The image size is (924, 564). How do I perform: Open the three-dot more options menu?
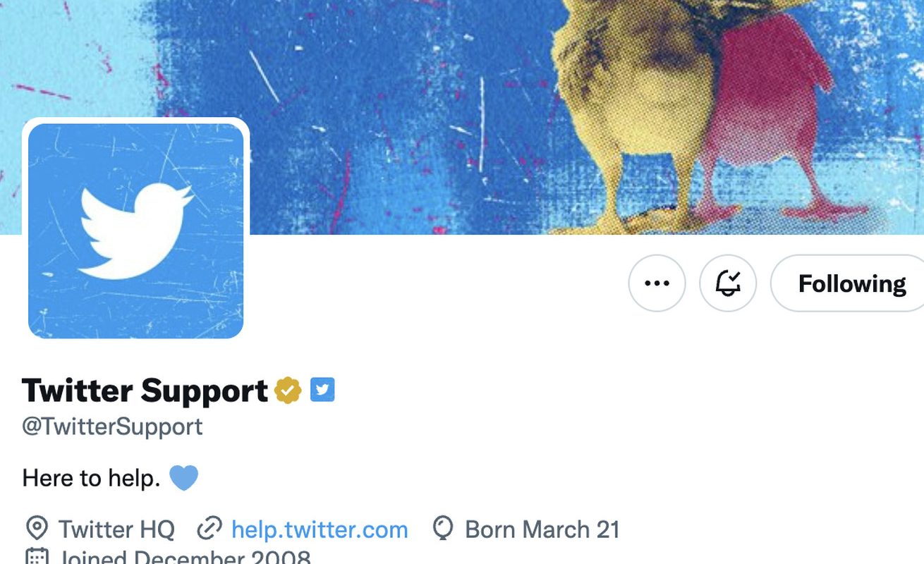657,283
